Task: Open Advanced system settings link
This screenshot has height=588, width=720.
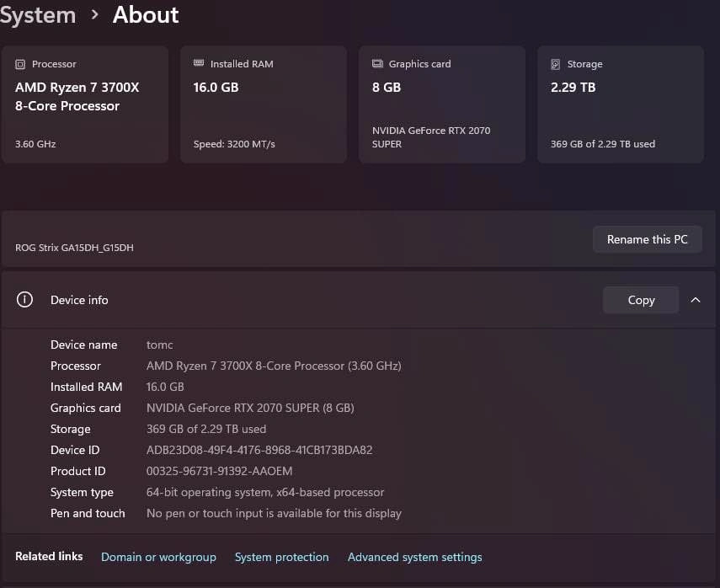Action: pos(414,557)
